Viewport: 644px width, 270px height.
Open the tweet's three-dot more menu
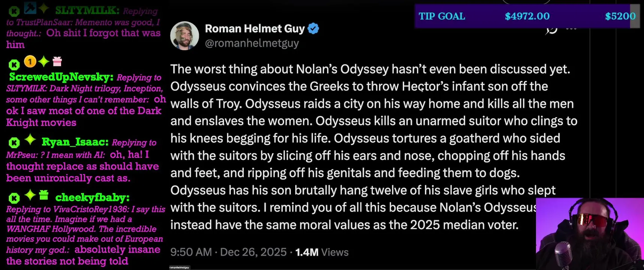coord(571,28)
